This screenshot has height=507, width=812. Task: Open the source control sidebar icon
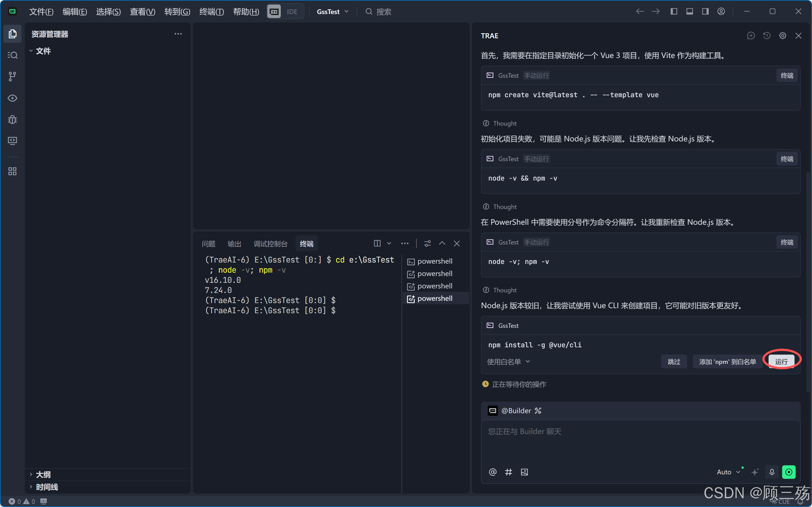click(x=12, y=76)
